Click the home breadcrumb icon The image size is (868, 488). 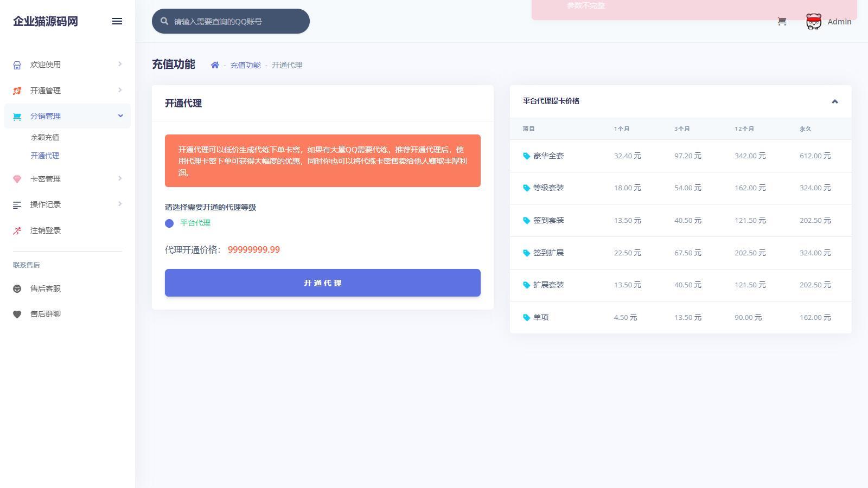215,65
